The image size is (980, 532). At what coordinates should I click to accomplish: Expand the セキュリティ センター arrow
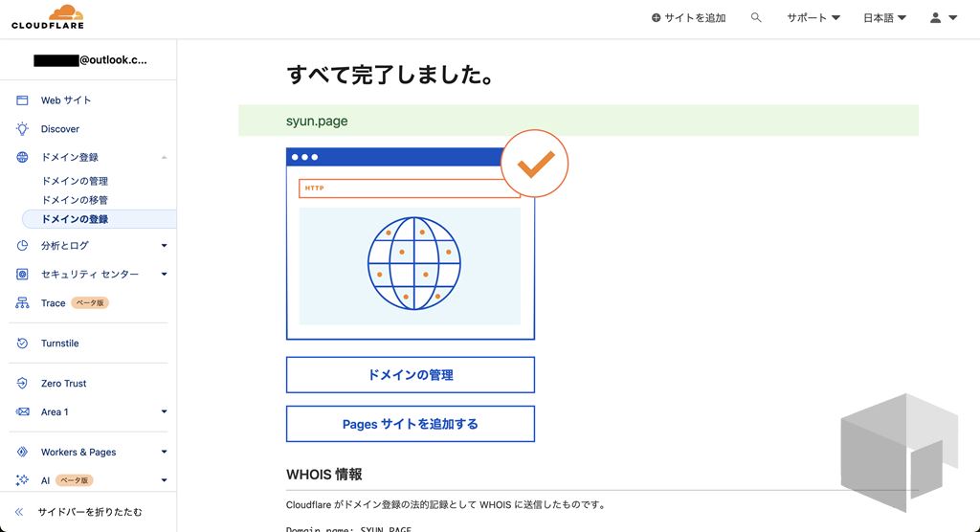click(x=164, y=274)
